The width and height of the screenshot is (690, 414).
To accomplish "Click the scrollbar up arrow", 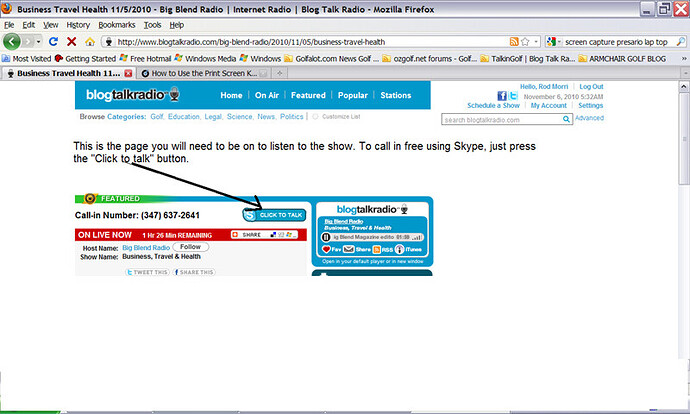I will (x=684, y=86).
